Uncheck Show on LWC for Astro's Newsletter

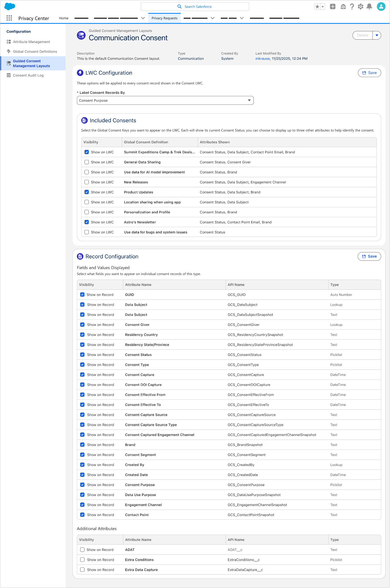coord(87,222)
